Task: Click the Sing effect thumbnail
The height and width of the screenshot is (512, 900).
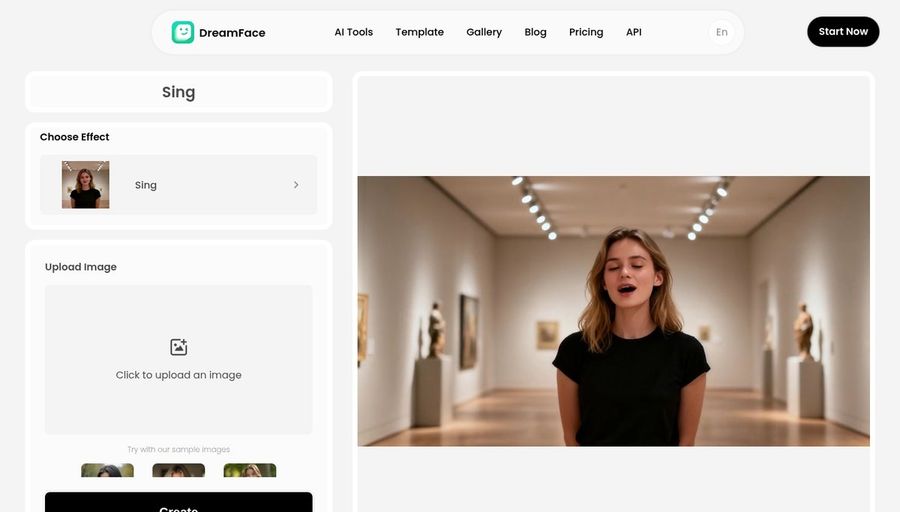Action: [86, 184]
